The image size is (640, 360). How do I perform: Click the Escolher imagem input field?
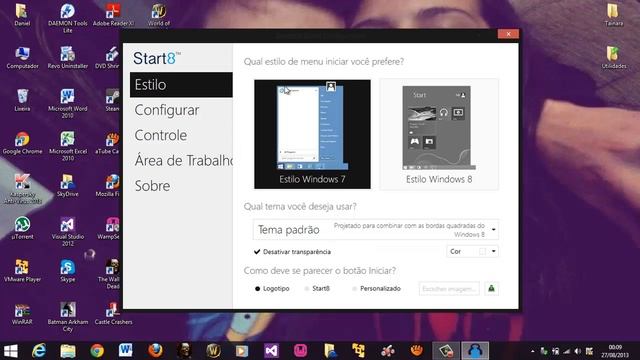pos(449,289)
